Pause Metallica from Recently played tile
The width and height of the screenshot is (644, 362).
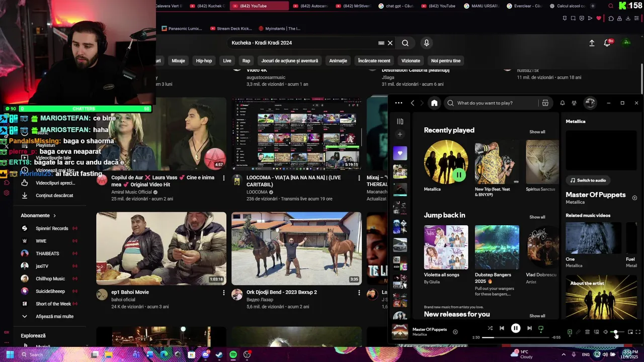459,175
